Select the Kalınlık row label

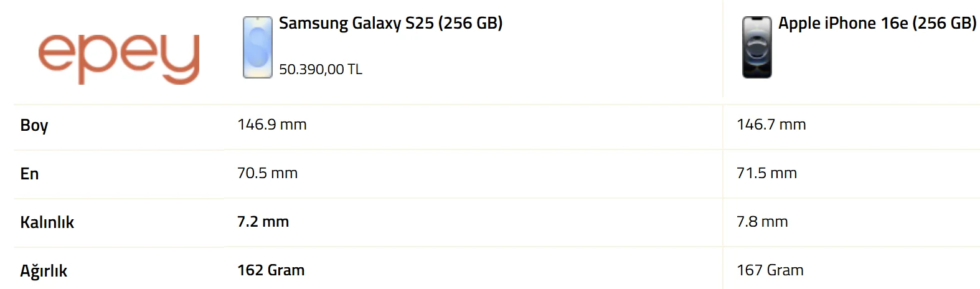point(47,222)
